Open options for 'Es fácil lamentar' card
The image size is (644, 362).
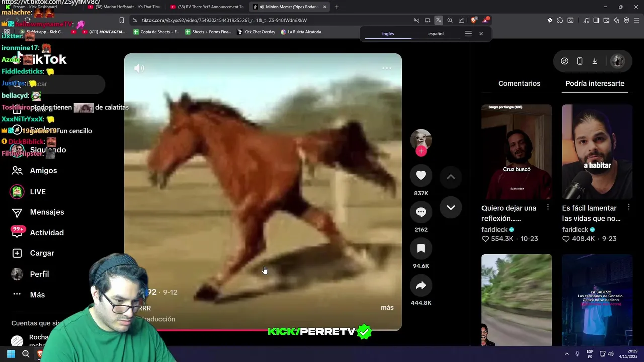(x=629, y=207)
